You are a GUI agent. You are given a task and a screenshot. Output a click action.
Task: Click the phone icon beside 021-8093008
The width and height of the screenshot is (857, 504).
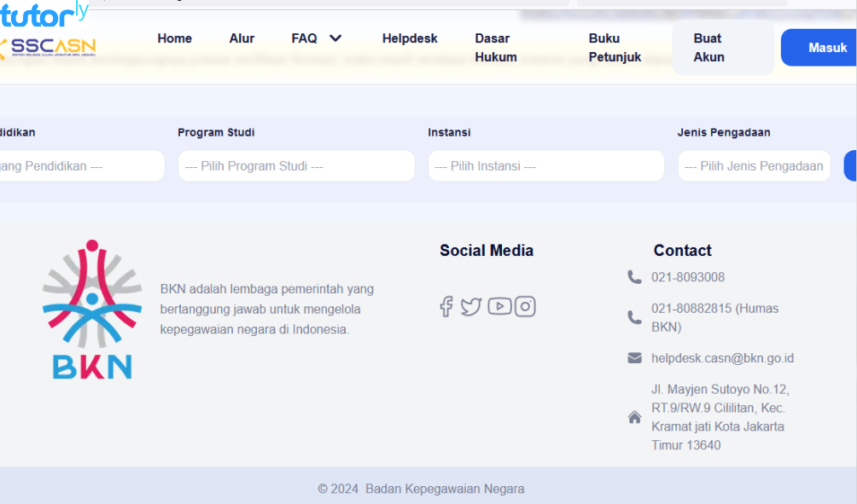[634, 276]
